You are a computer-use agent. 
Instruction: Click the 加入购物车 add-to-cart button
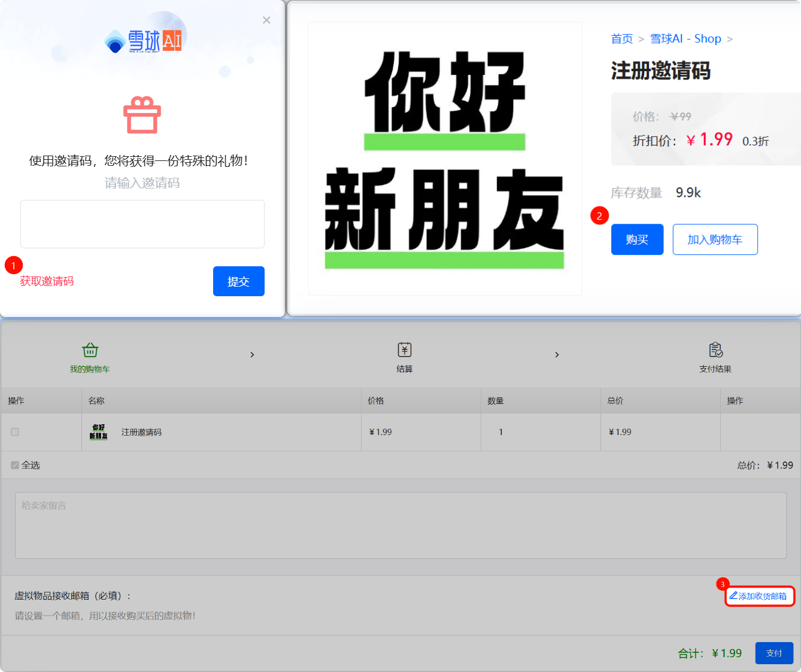click(715, 239)
